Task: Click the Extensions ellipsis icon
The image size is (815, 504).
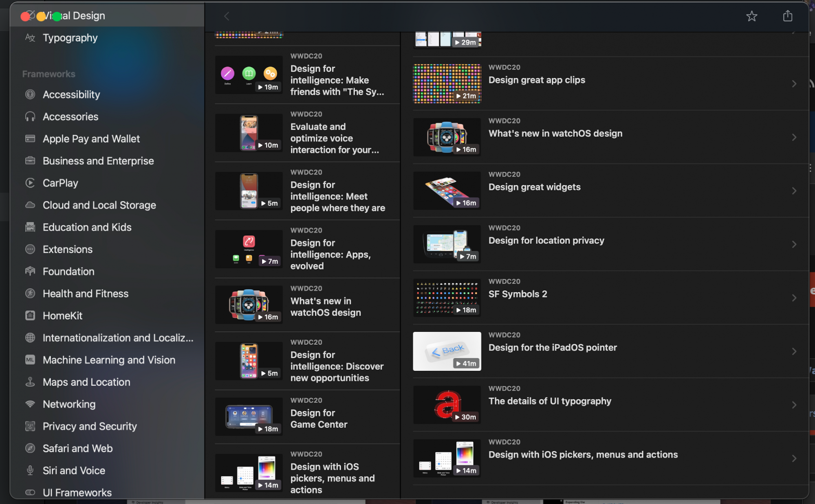Action: [x=30, y=249]
